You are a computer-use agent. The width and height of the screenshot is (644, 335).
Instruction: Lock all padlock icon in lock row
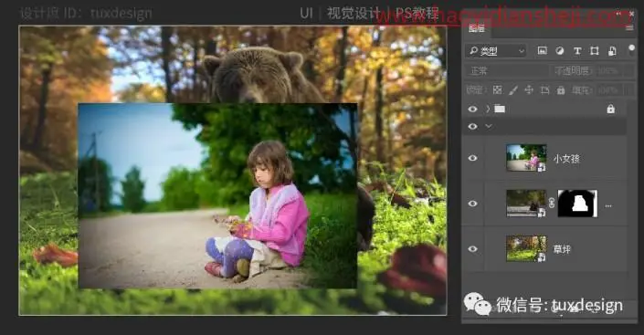point(561,89)
